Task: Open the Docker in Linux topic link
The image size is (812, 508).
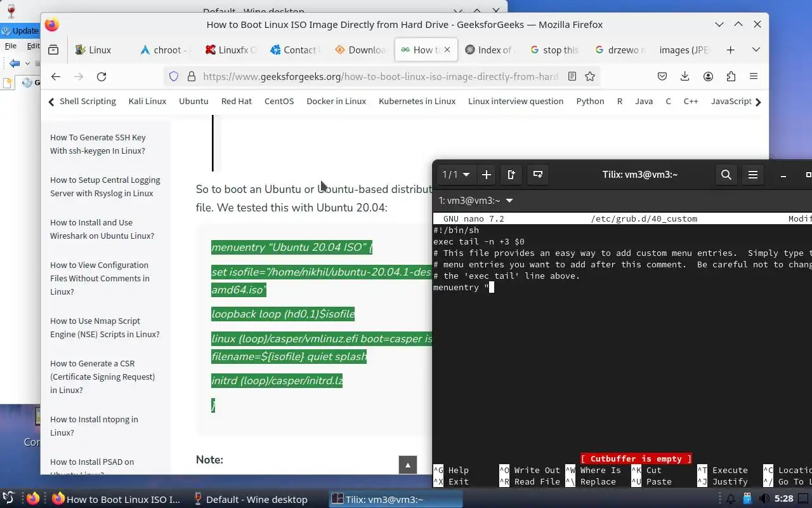Action: pos(336,101)
